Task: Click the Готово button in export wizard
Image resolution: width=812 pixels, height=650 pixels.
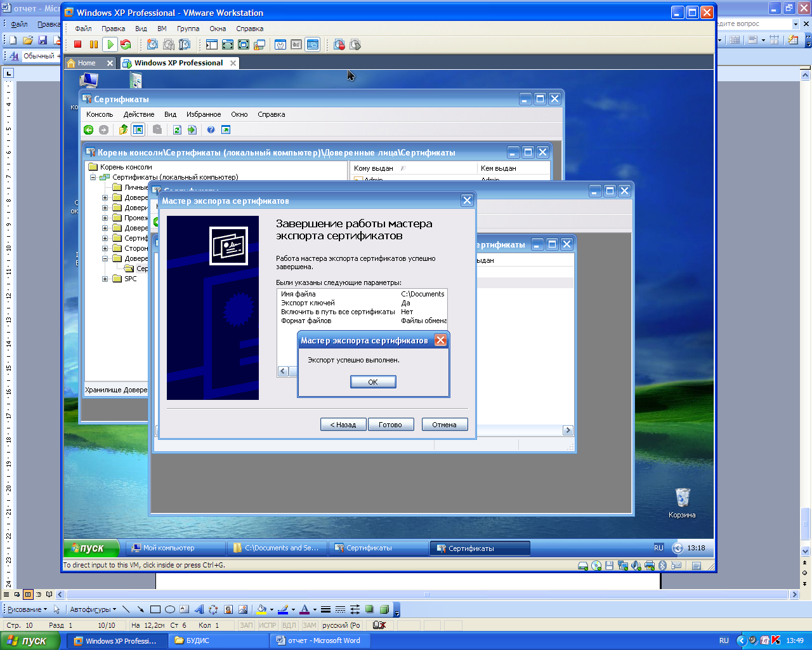Action: click(391, 425)
